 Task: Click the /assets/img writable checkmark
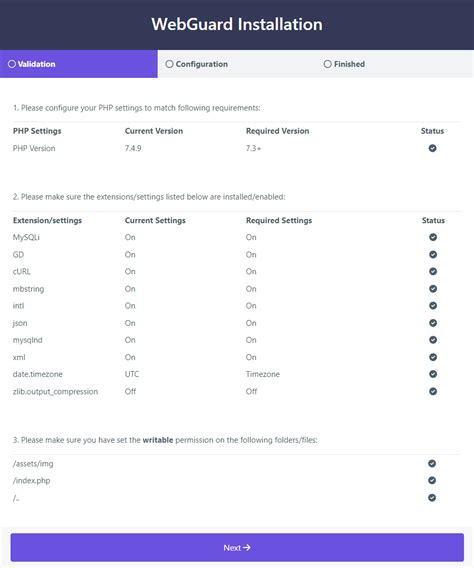pyautogui.click(x=432, y=463)
